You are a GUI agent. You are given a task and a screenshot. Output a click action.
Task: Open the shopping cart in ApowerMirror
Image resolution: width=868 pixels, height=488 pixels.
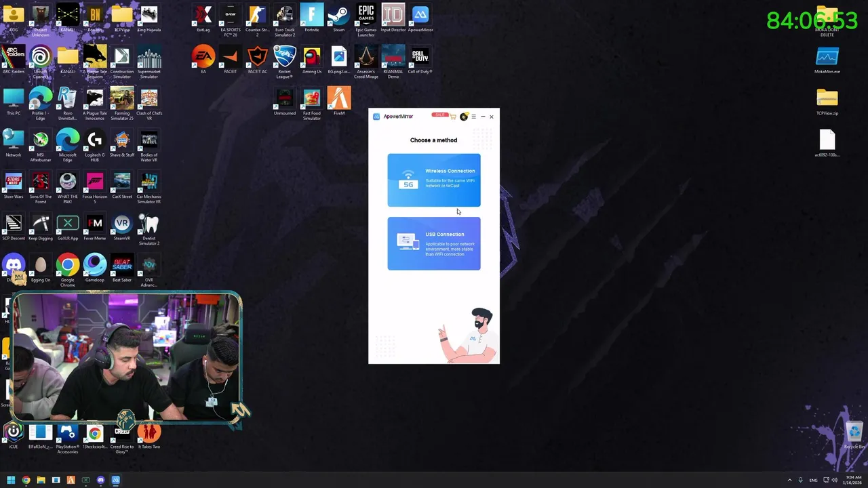pyautogui.click(x=453, y=117)
